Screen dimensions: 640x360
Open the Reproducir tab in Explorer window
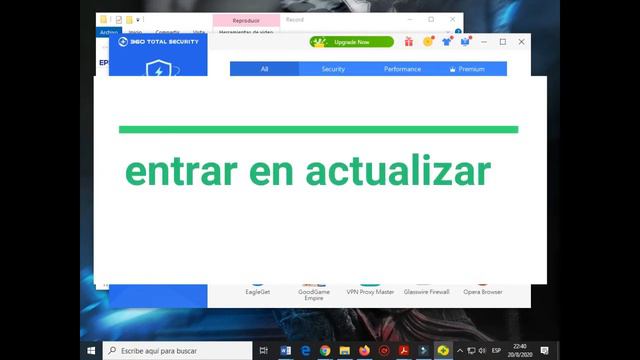(246, 20)
